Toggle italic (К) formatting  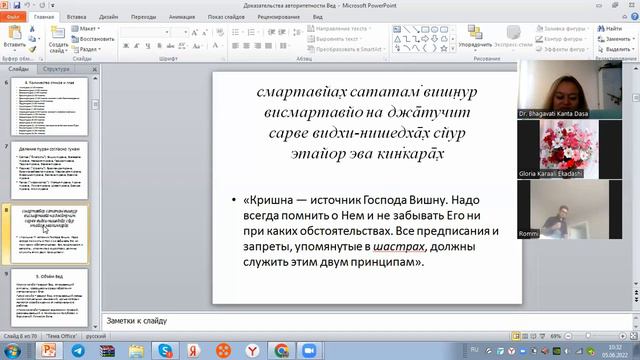tap(137, 46)
